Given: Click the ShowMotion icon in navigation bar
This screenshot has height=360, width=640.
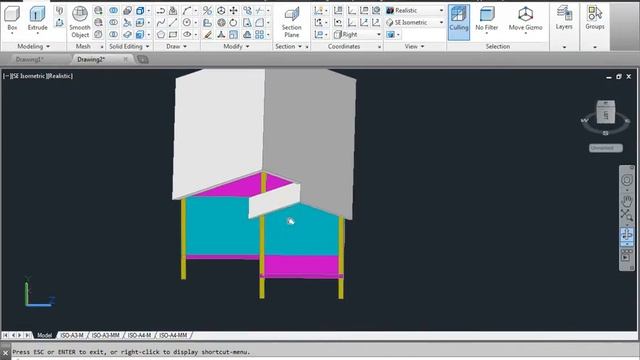Looking at the screenshot, I should click(627, 257).
